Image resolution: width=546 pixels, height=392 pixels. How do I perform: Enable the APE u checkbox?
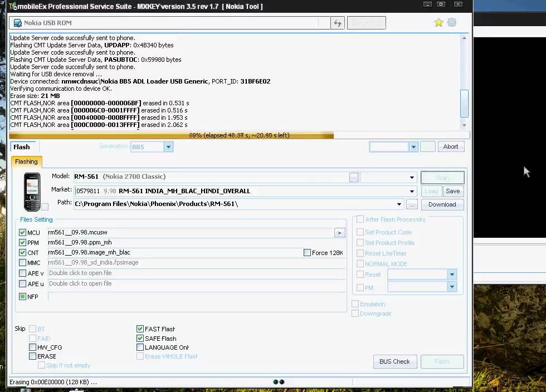(x=23, y=283)
